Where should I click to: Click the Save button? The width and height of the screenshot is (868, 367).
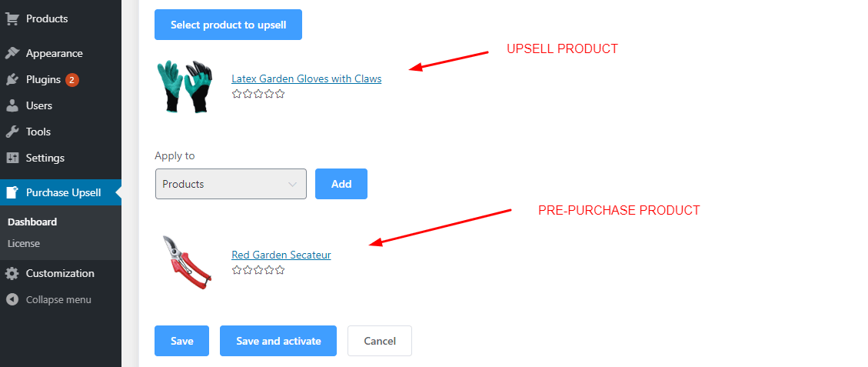point(181,341)
